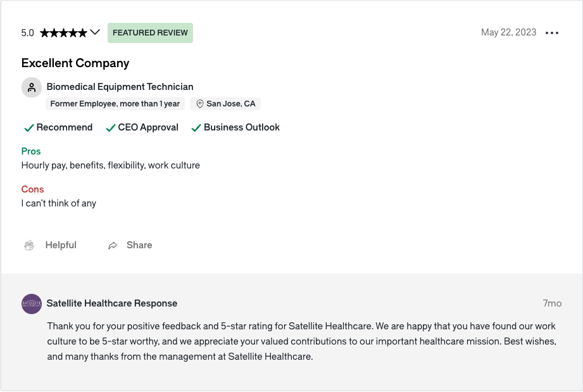583x392 pixels.
Task: Click the Former Employee, more than 1 year tag
Action: pyautogui.click(x=115, y=104)
